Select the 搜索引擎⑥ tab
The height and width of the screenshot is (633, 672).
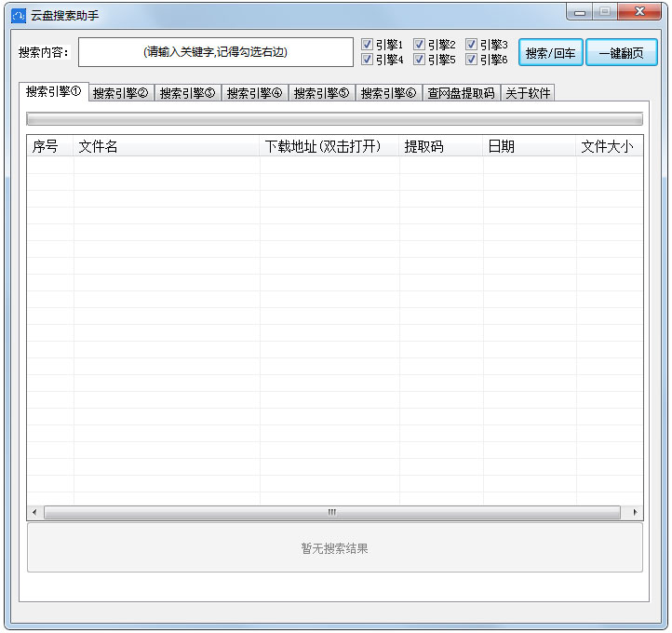click(388, 93)
